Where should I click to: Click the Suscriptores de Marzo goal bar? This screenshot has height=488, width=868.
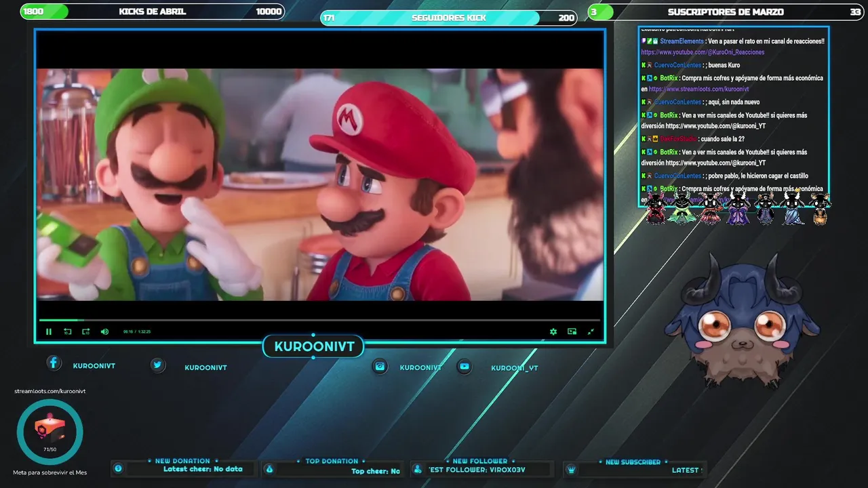tap(726, 12)
